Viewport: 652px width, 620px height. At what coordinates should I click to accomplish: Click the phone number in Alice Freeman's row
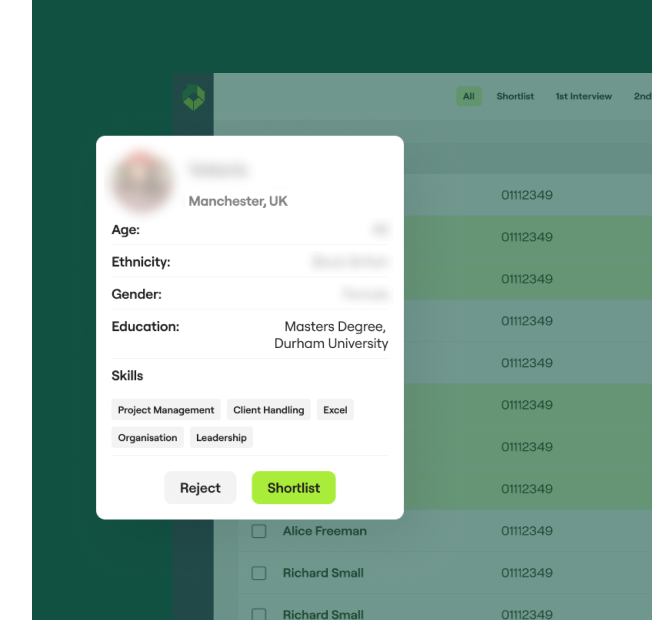(x=526, y=531)
